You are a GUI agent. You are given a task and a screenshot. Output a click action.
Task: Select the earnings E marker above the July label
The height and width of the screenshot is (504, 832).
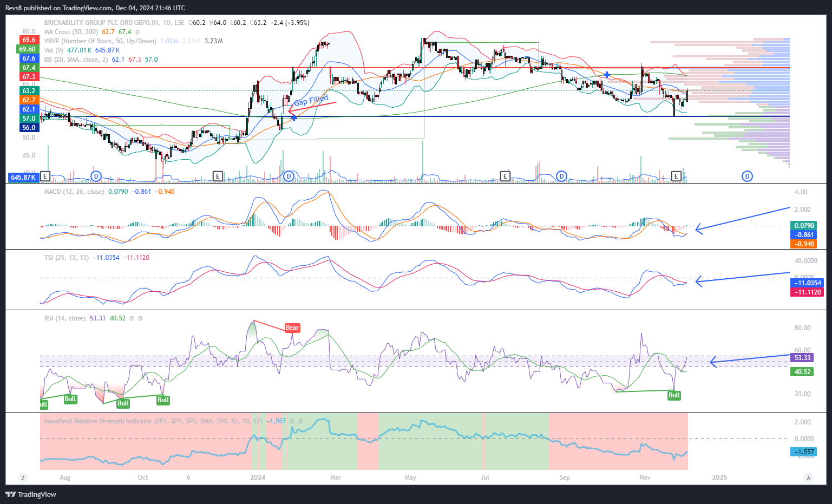coord(505,176)
